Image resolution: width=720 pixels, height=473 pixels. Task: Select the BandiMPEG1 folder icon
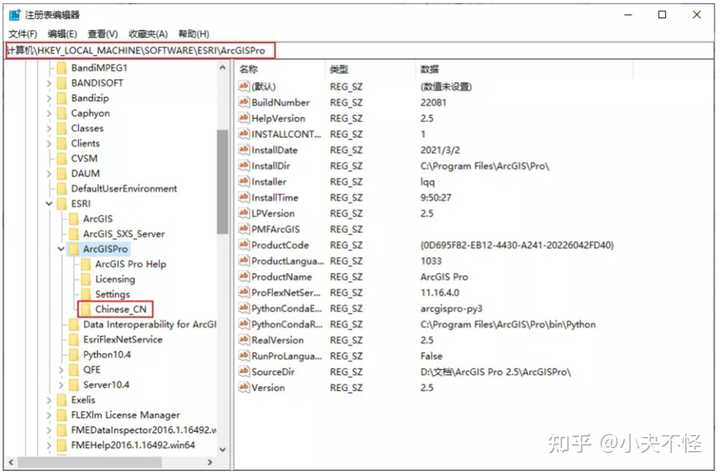[x=62, y=68]
